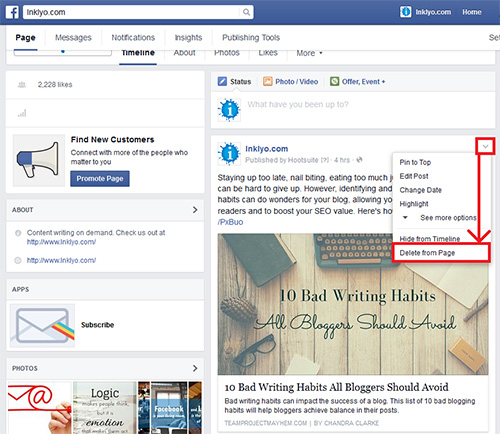Click the globe public audience icon
Screen dimensions: 500x434
coord(359,160)
